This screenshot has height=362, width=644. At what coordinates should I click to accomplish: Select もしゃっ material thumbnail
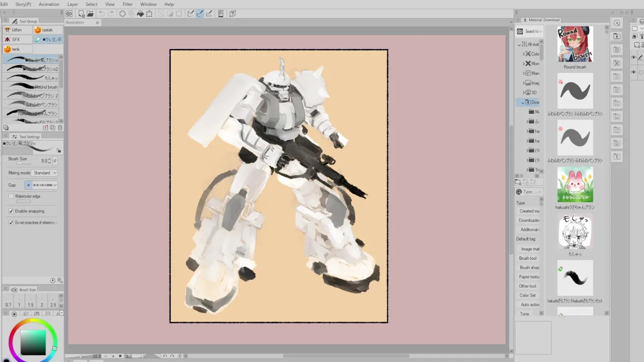pyautogui.click(x=575, y=231)
